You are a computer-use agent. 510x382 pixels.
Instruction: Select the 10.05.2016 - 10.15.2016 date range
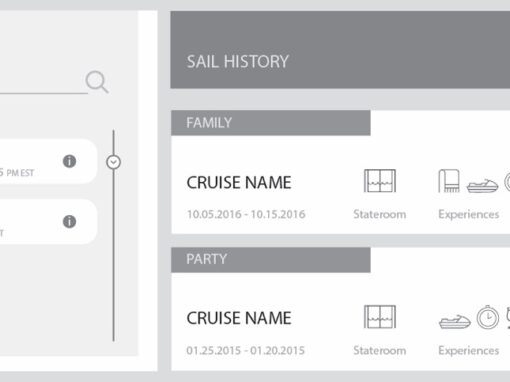click(x=246, y=214)
